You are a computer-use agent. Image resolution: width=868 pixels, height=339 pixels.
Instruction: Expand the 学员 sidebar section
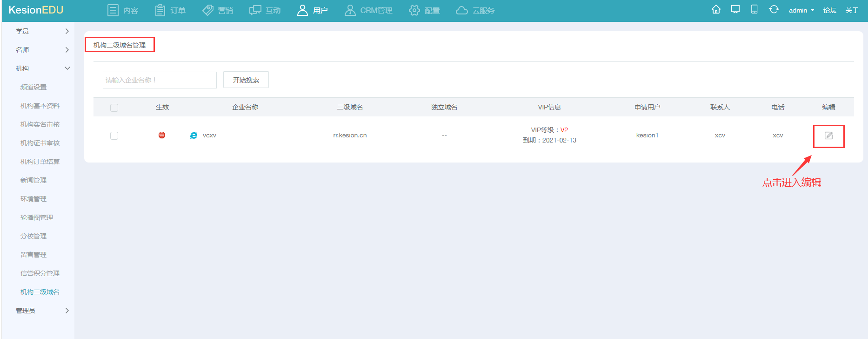click(x=42, y=31)
